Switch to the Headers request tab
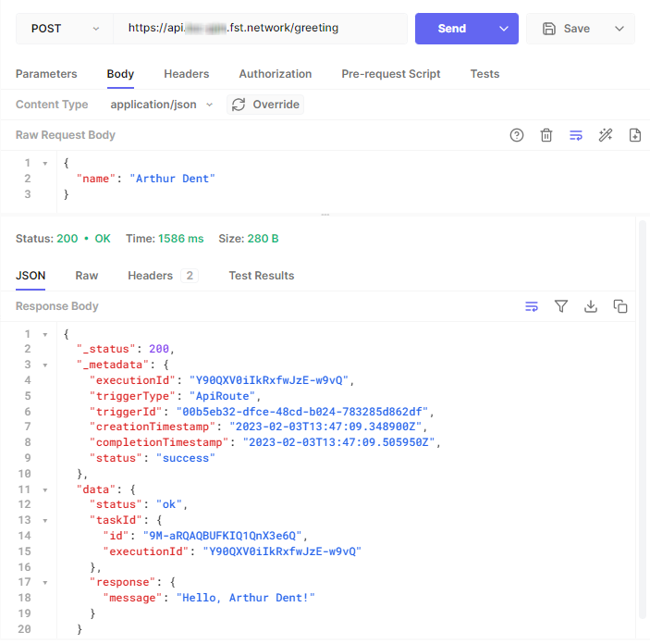This screenshot has height=644, width=650. click(187, 74)
